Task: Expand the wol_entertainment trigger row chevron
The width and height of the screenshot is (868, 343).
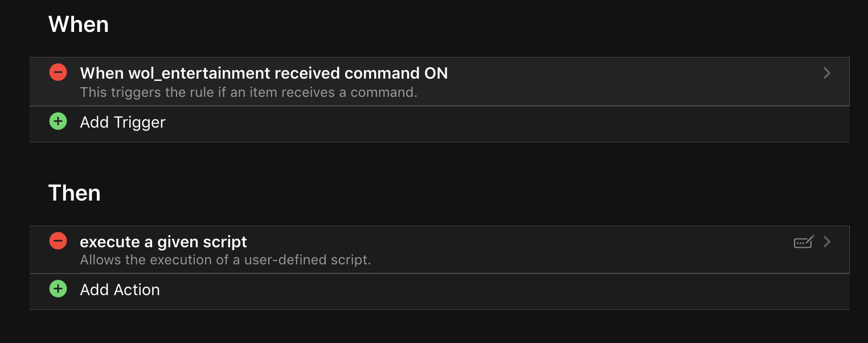Action: (827, 73)
